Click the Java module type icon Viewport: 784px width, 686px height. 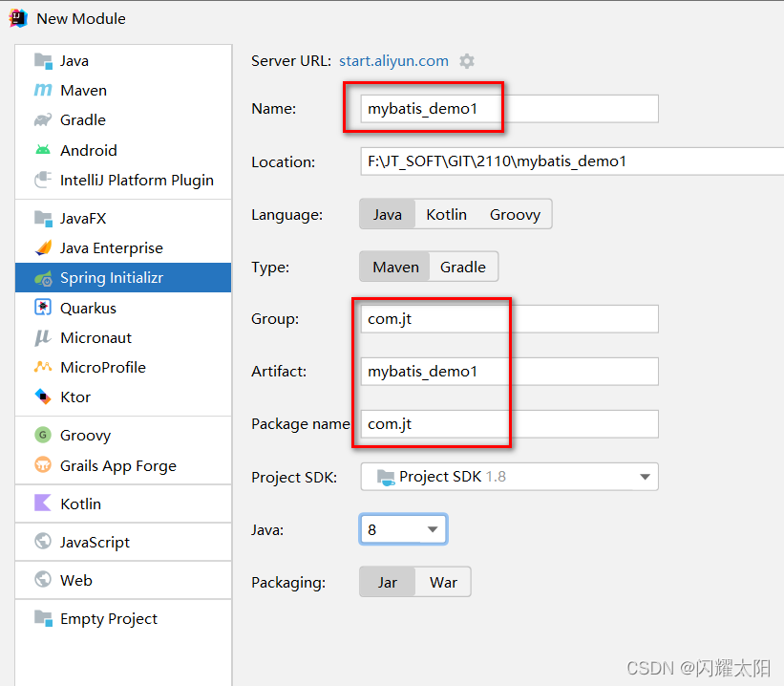tap(43, 61)
